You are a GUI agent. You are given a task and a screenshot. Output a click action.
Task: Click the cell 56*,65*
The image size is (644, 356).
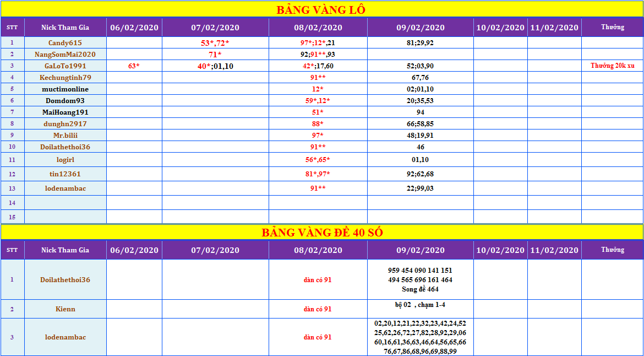pyautogui.click(x=318, y=159)
